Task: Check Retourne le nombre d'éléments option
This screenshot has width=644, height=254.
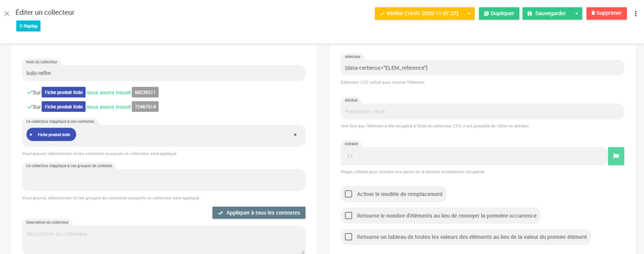Action: click(x=349, y=215)
